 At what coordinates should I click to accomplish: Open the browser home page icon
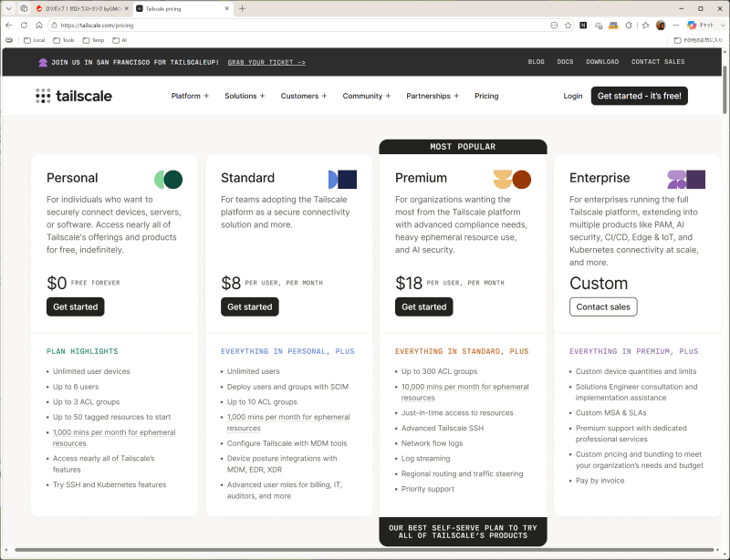pos(39,26)
